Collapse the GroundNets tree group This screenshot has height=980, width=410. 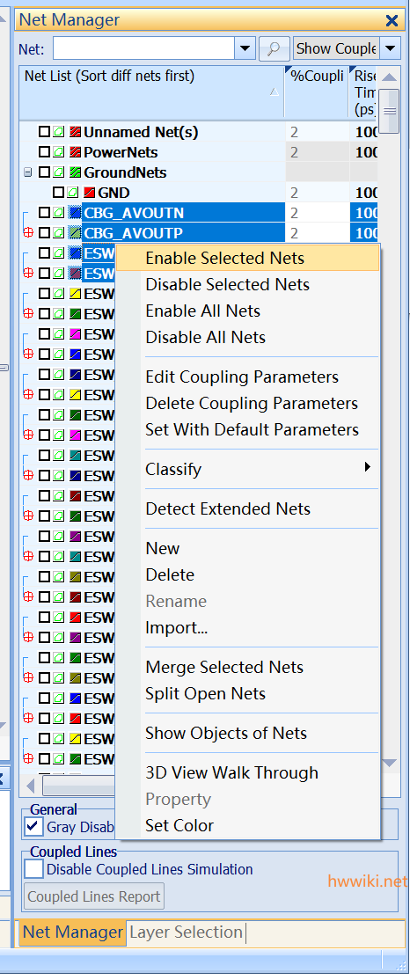pos(27,172)
